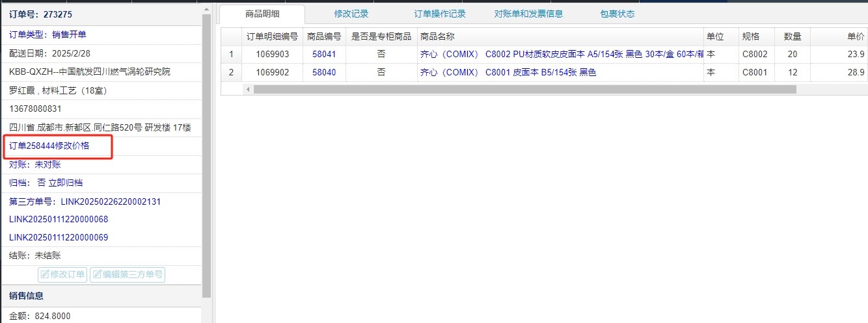Screen dimensions: 868x323
Task: Switch to 对账单和发票信息 tab
Action: (x=528, y=14)
